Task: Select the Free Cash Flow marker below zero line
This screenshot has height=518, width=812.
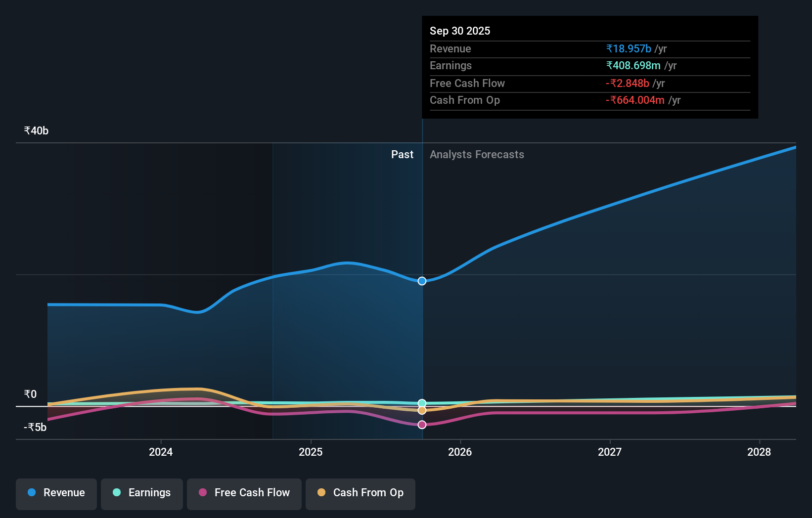Action: (x=422, y=424)
